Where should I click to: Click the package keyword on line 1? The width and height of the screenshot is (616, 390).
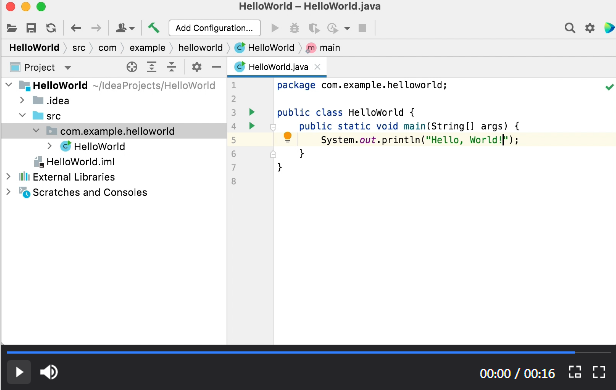click(296, 85)
